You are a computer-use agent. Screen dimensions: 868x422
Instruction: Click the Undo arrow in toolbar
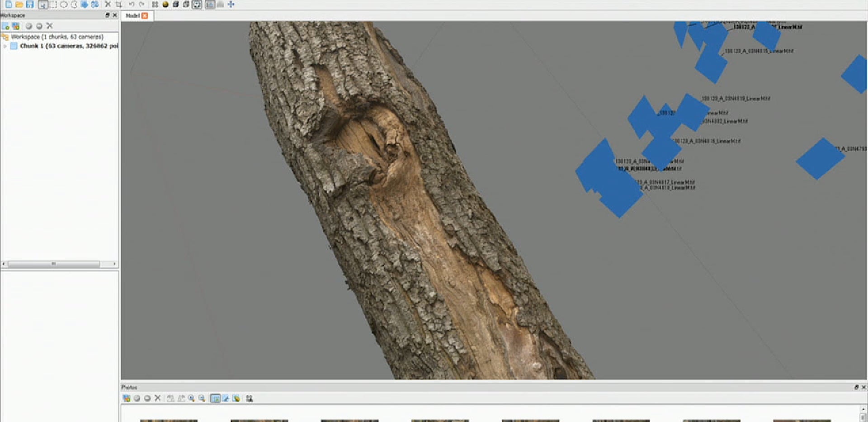132,5
